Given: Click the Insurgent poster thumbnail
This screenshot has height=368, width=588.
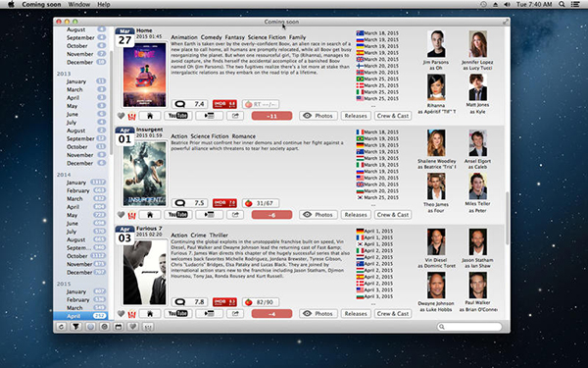Looking at the screenshot, I should (x=145, y=174).
